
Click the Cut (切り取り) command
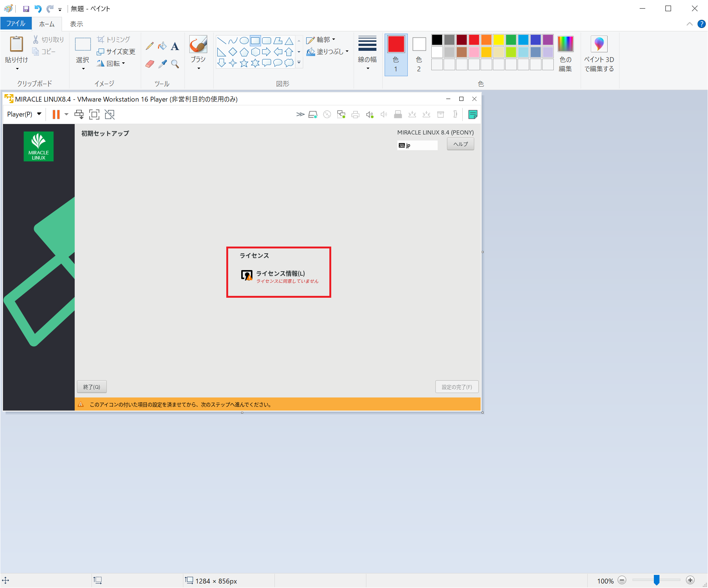[x=48, y=40]
